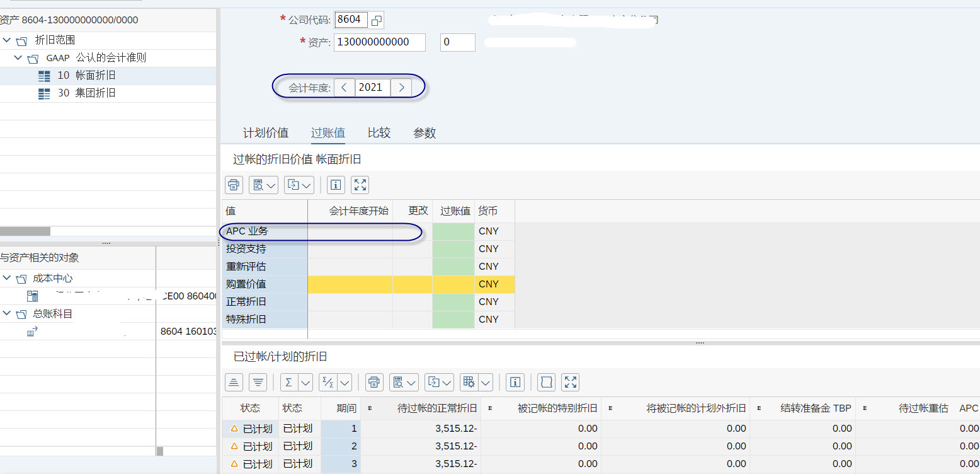Click the warning triangle status icon for period 1

[234, 429]
